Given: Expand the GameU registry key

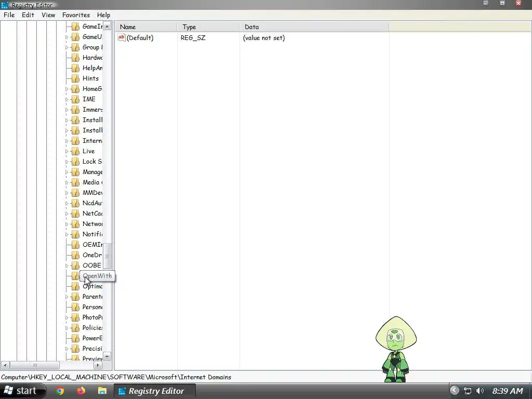Looking at the screenshot, I should pos(66,37).
